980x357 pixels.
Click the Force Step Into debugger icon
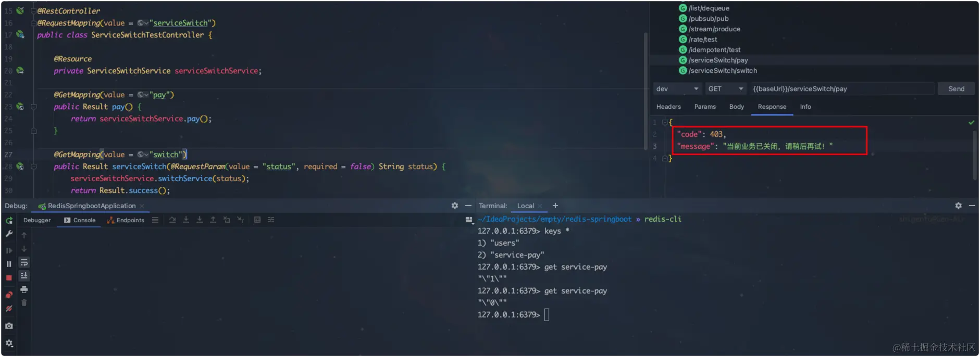200,220
